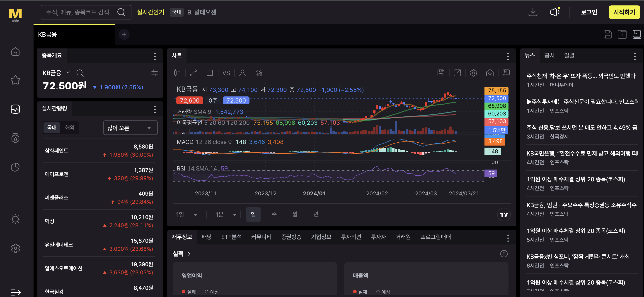644x297 pixels.
Task: Click the stock search input field
Action: [x=80, y=12]
